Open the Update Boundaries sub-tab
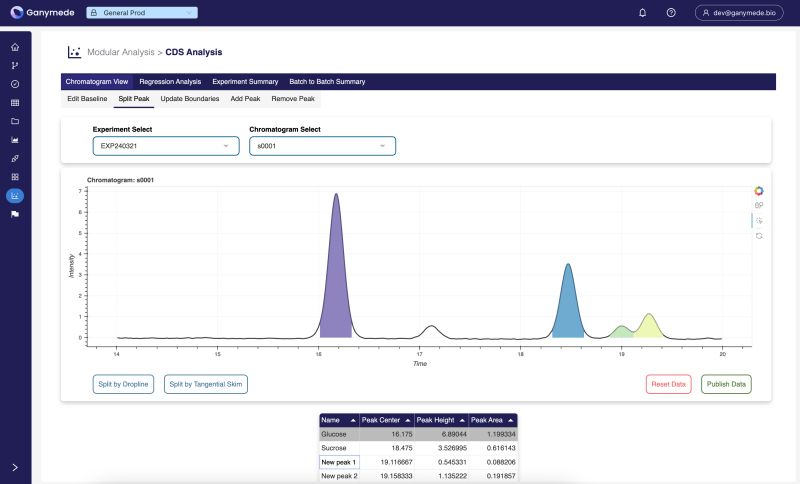 (x=190, y=99)
